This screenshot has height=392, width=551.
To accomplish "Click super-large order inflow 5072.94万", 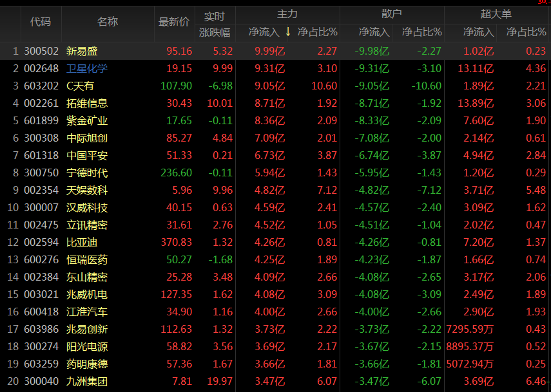I will (x=470, y=364).
